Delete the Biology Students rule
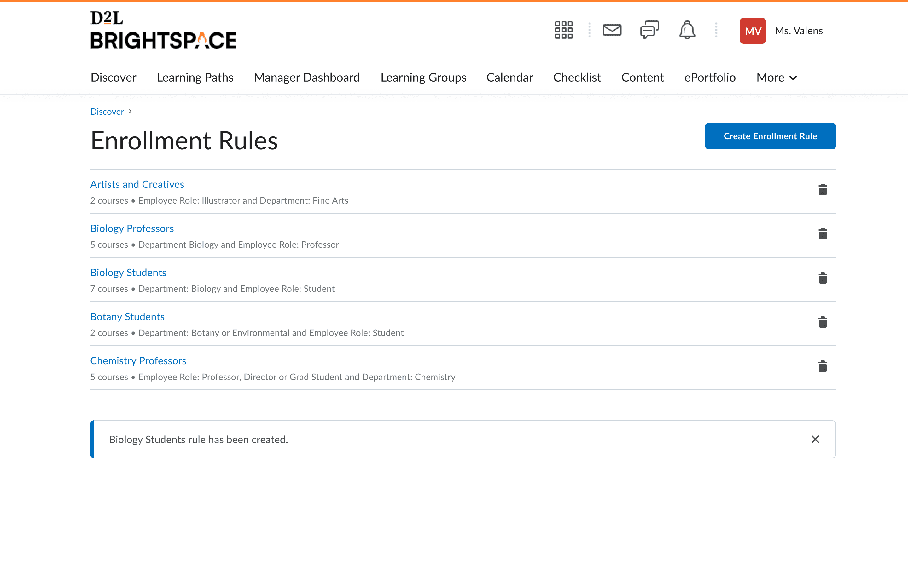908x588 pixels. click(823, 278)
